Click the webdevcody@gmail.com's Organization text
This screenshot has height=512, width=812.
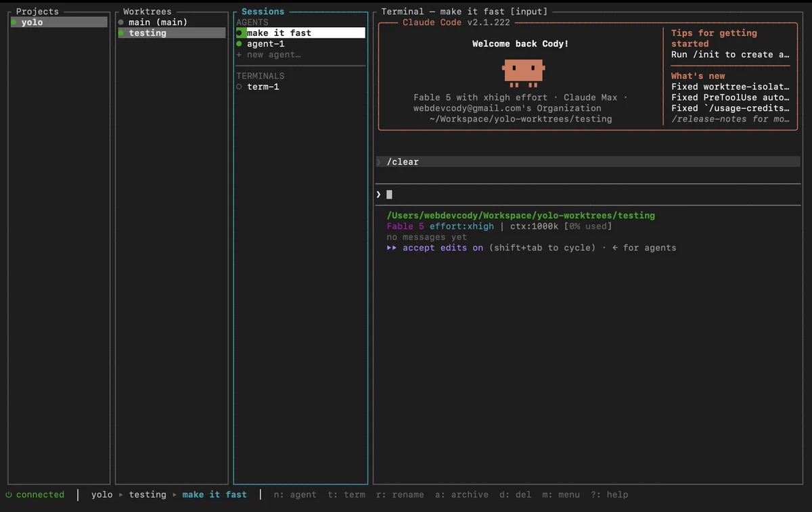click(507, 108)
